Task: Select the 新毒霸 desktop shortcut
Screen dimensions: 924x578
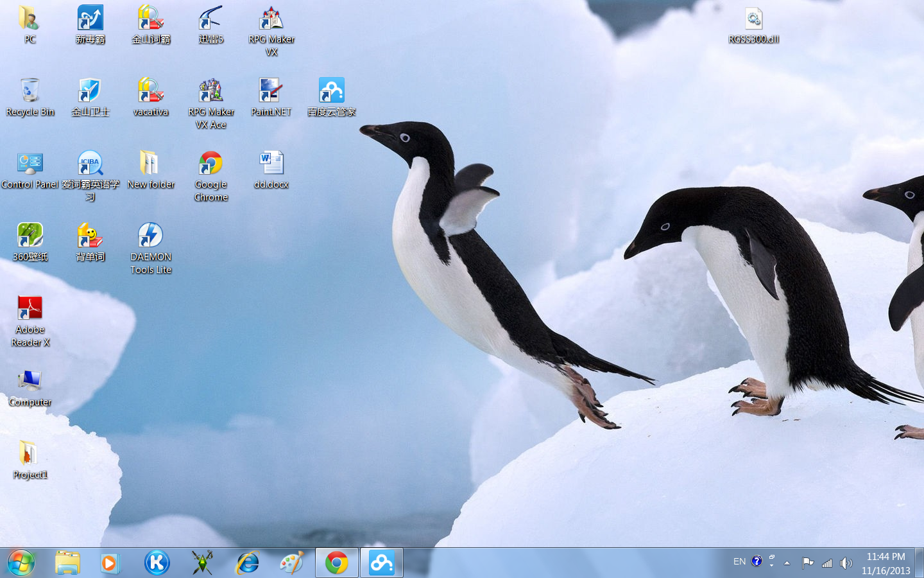Action: [90, 24]
